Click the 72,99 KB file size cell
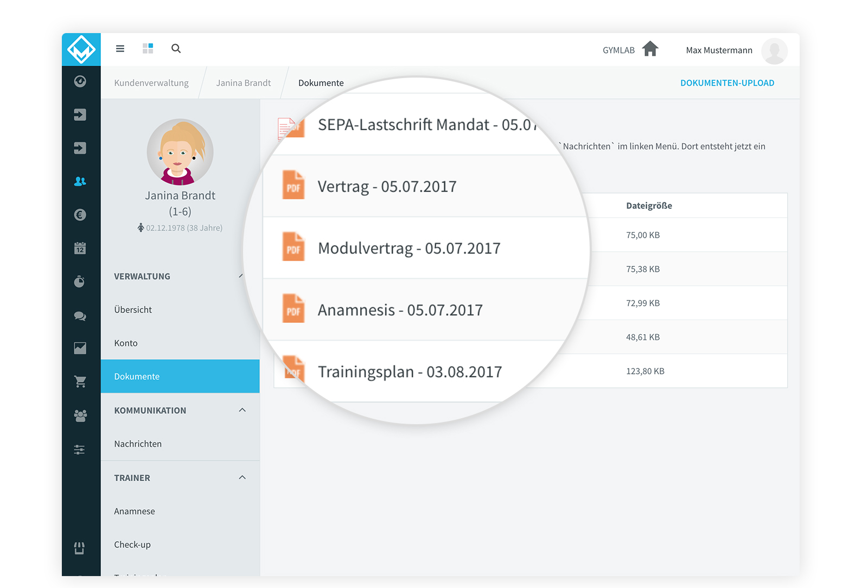 tap(643, 303)
